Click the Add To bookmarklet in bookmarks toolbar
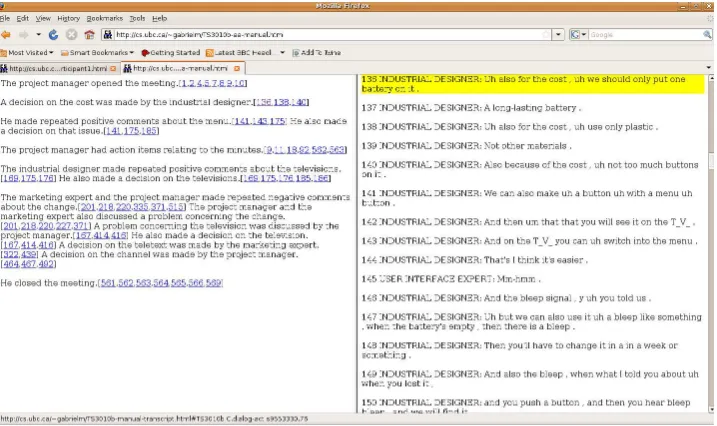This screenshot has width=717, height=426. (316, 53)
